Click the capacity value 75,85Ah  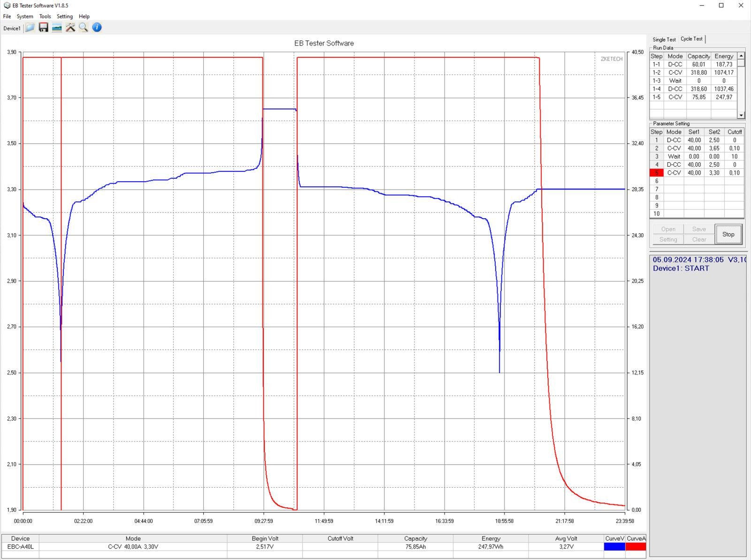click(415, 547)
